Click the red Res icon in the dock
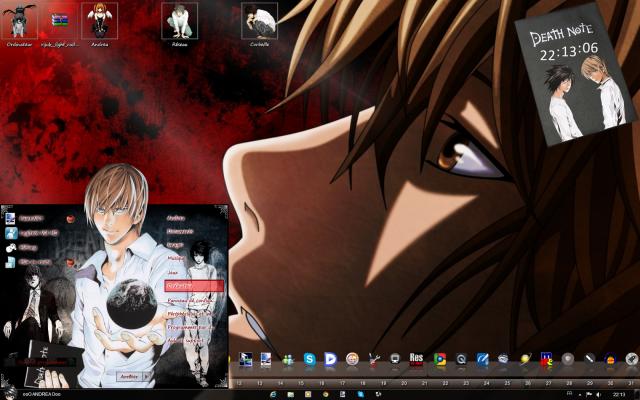This screenshot has width=640, height=400. coord(416,359)
